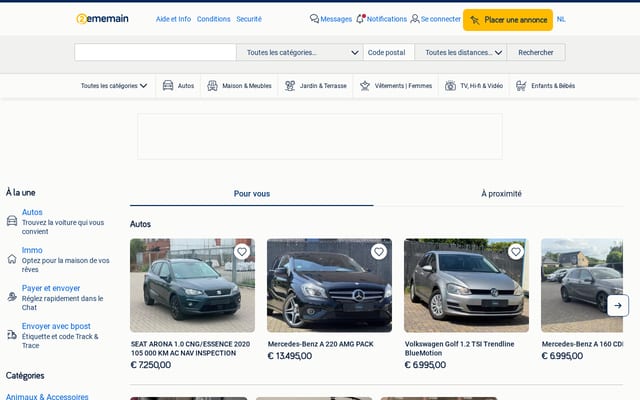Open the SEAT Arona car thumbnail
Image resolution: width=640 pixels, height=400 pixels.
pyautogui.click(x=192, y=285)
